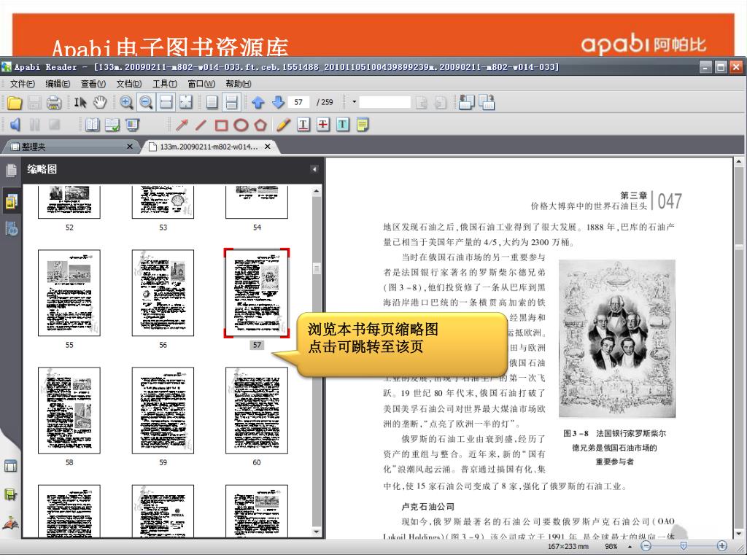Jump to page 60 thumbnail
Image resolution: width=747 pixels, height=560 pixels.
tap(257, 411)
